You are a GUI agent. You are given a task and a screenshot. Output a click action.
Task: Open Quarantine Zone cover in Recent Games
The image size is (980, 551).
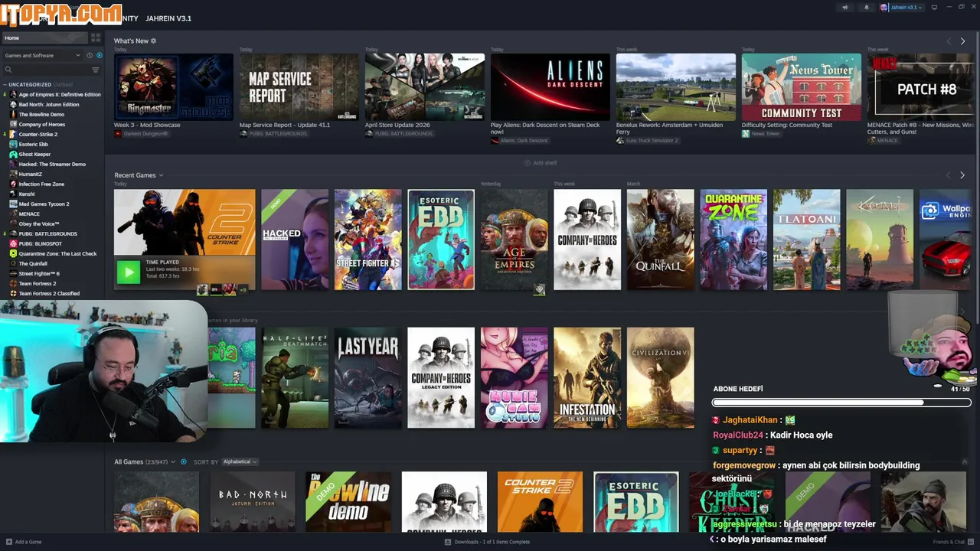tap(733, 240)
